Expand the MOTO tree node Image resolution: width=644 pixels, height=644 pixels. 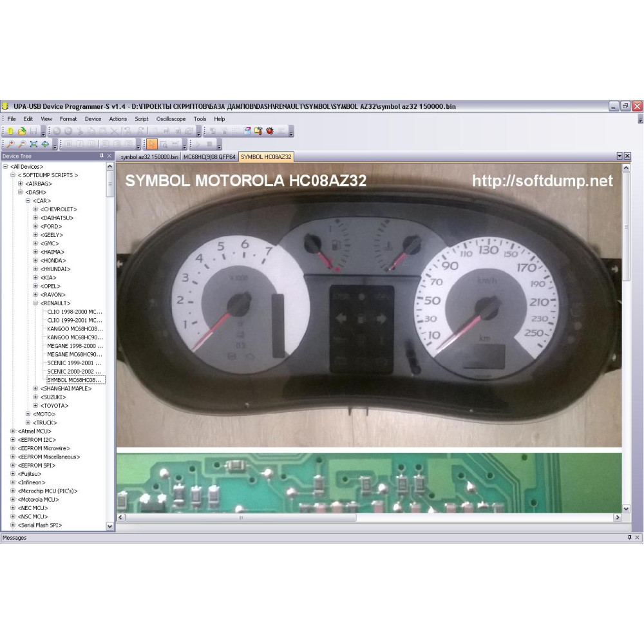point(28,414)
